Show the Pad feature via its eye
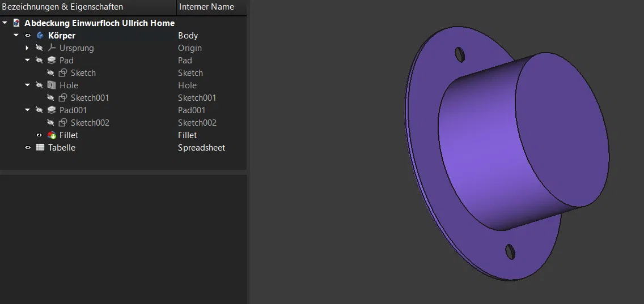Image resolution: width=644 pixels, height=304 pixels. coord(39,61)
